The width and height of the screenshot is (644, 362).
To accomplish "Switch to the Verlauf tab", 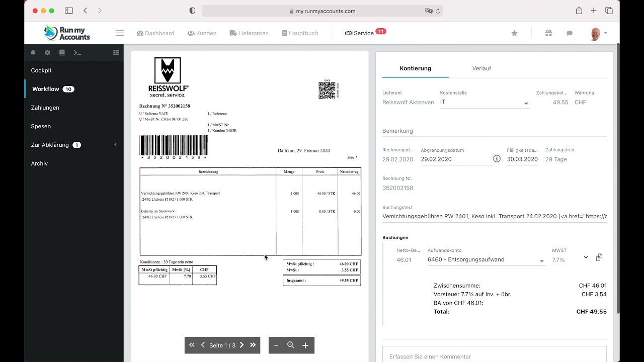I will 481,68.
